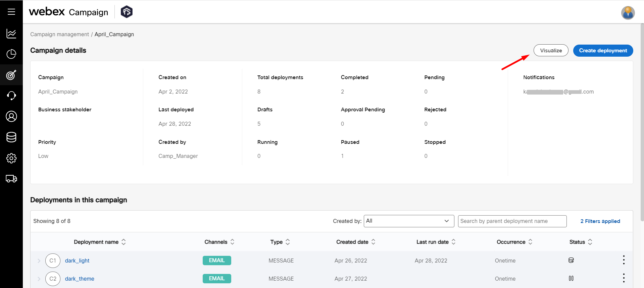
Task: Open the dark_theme deployment link
Action: [80, 279]
